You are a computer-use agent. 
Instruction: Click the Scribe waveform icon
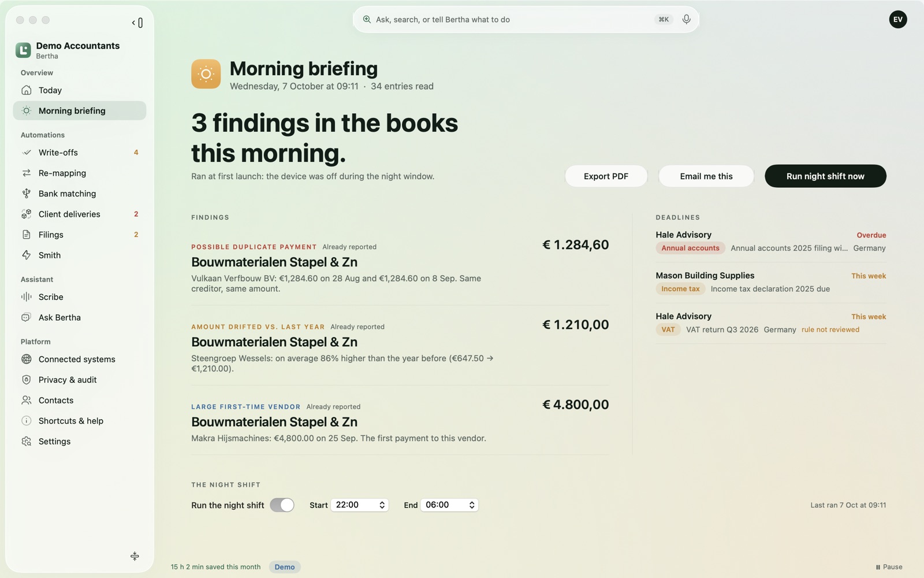[x=27, y=297]
